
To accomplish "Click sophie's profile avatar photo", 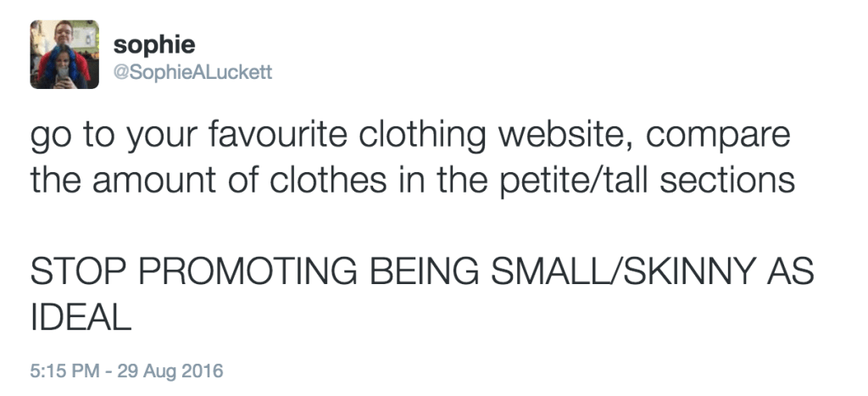I will coord(64,54).
